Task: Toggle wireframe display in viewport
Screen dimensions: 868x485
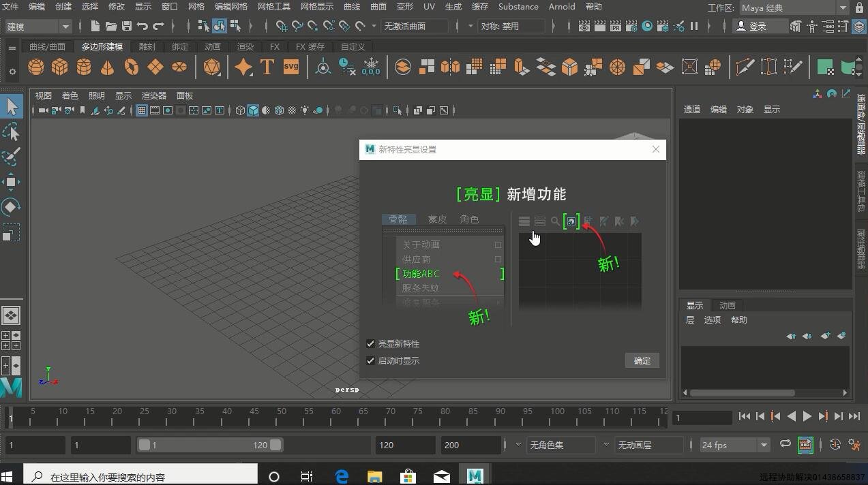Action: [240, 110]
